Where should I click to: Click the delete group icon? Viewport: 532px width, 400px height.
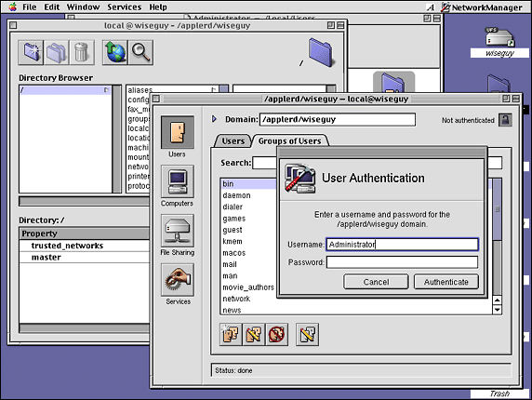[277, 334]
